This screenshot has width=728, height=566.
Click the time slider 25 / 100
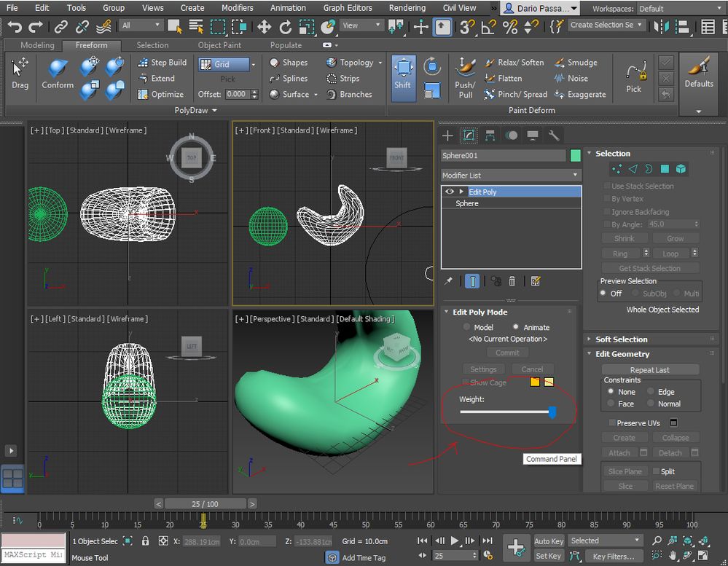click(205, 504)
